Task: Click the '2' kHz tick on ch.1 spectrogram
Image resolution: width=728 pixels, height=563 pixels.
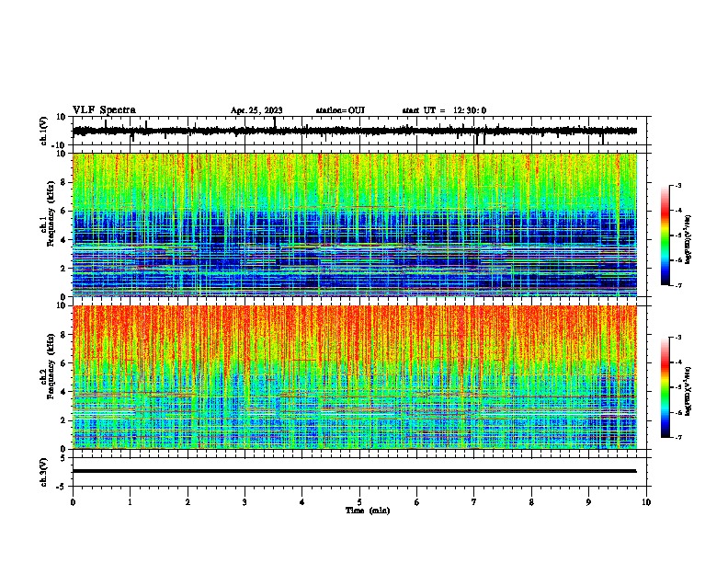Action: tap(63, 269)
